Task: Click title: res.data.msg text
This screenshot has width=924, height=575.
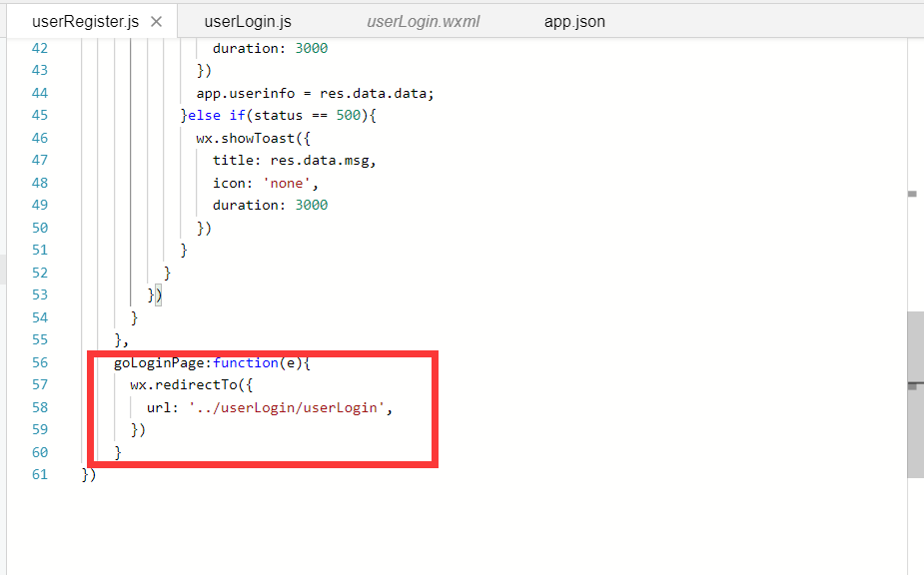Action: (294, 161)
